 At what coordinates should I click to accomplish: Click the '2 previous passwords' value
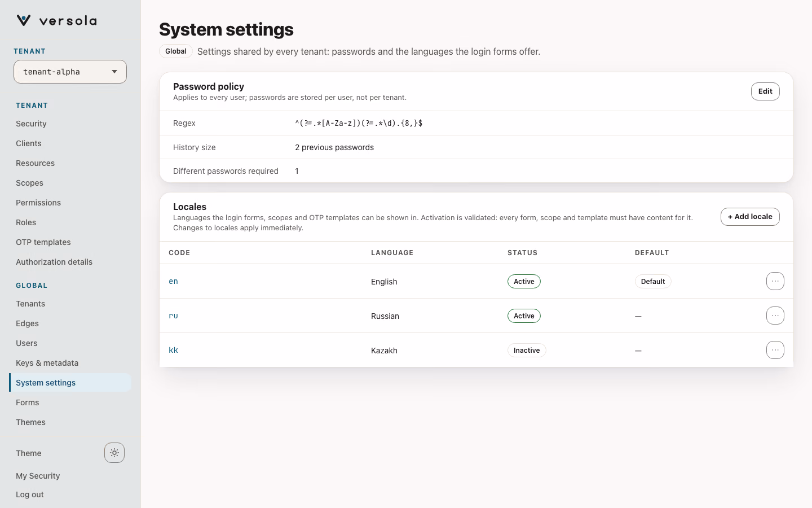[334, 147]
